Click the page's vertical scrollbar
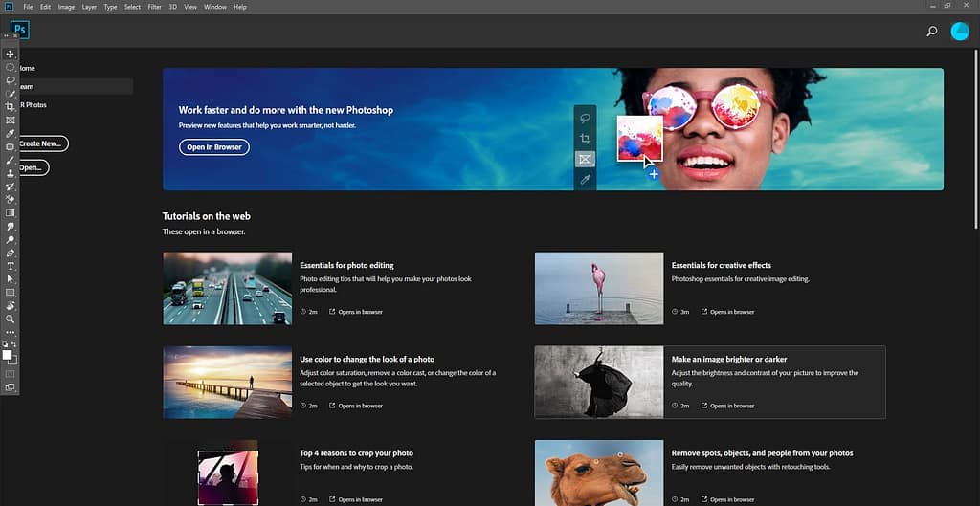 pyautogui.click(x=977, y=139)
